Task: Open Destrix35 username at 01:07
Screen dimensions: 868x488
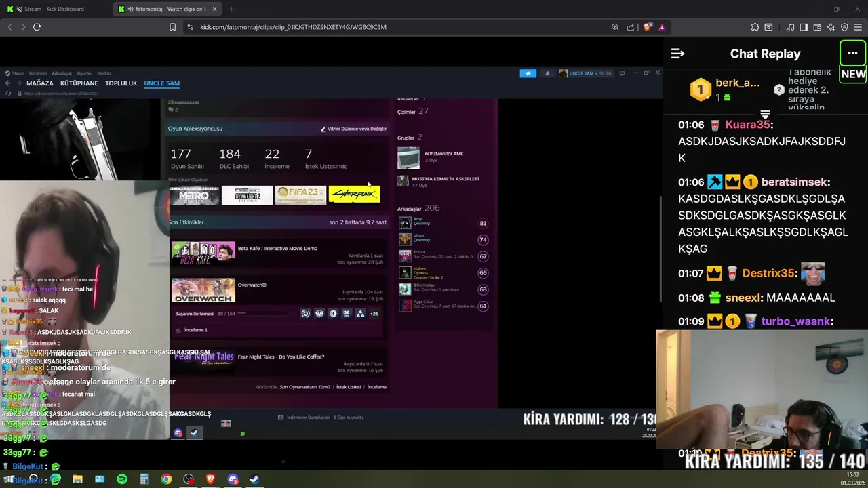Action: [768, 273]
